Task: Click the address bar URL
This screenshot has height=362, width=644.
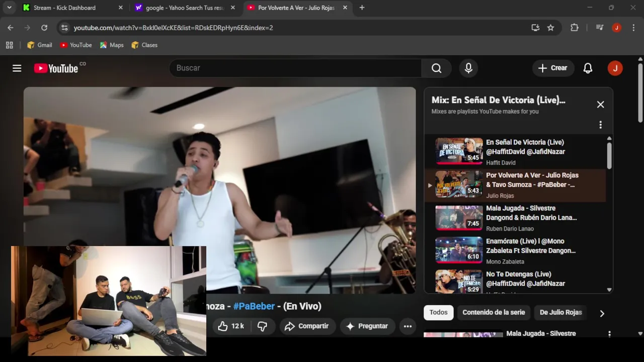Action: click(x=174, y=28)
